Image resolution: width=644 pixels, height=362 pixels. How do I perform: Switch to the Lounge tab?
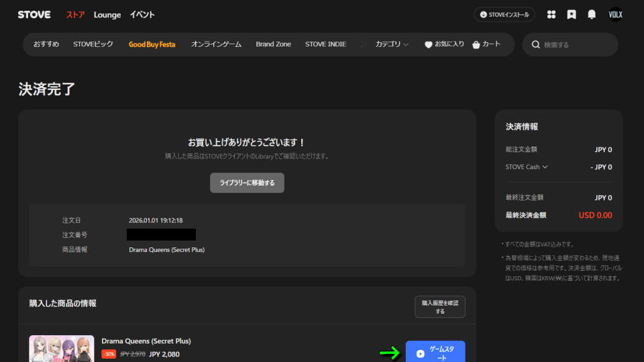[x=107, y=14]
